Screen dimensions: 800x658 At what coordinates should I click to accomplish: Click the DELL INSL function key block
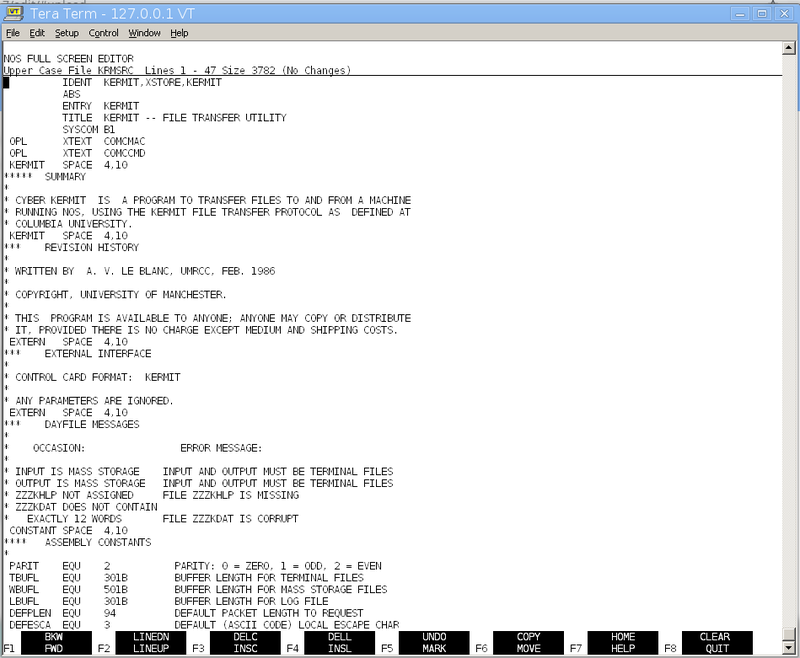tap(340, 643)
